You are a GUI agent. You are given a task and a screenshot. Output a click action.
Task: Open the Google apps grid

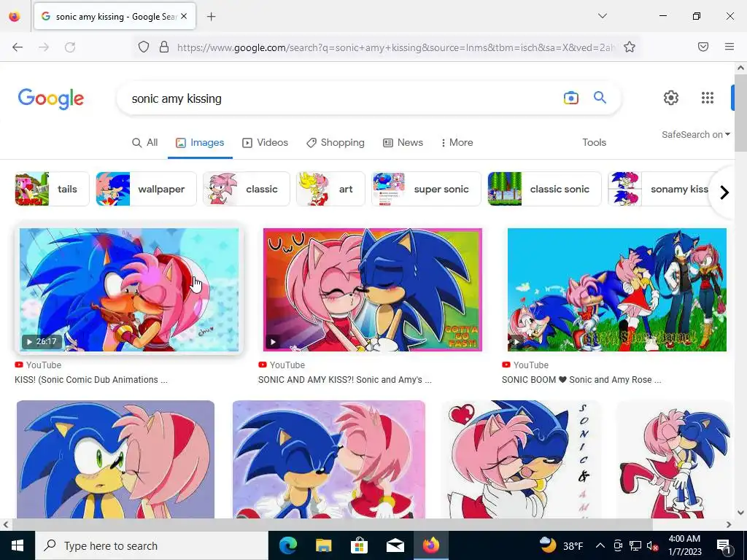(x=708, y=98)
